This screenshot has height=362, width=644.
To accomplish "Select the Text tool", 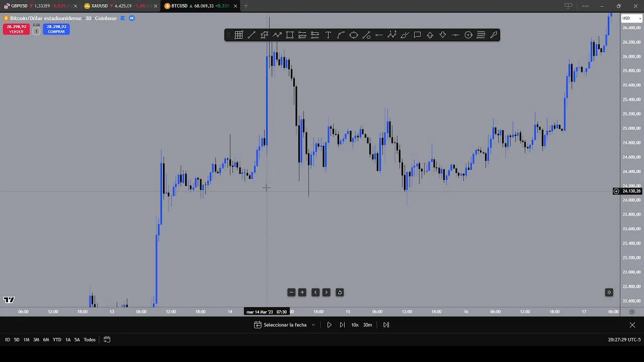I will pyautogui.click(x=328, y=35).
